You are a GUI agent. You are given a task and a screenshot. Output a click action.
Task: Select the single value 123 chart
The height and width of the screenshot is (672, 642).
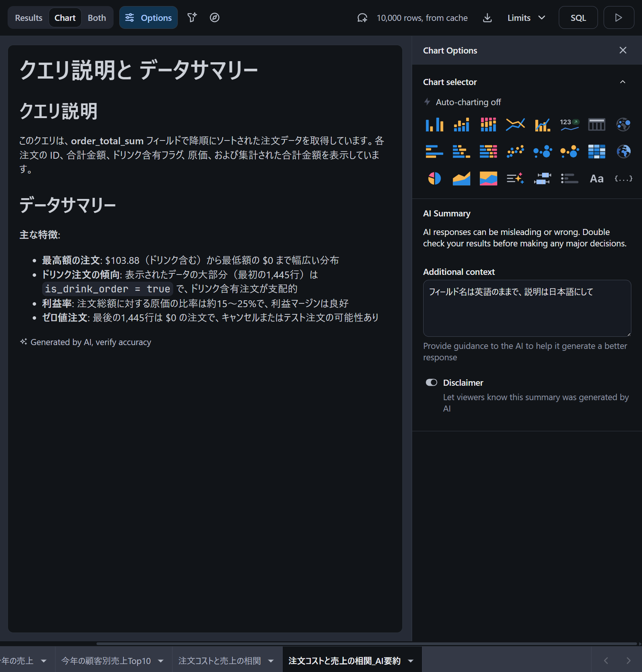point(569,125)
